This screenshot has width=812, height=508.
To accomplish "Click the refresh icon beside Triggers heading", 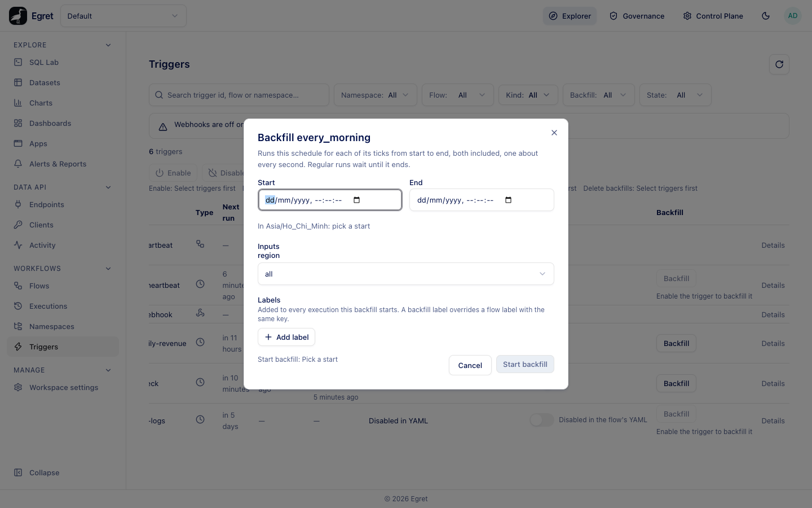I will (779, 64).
